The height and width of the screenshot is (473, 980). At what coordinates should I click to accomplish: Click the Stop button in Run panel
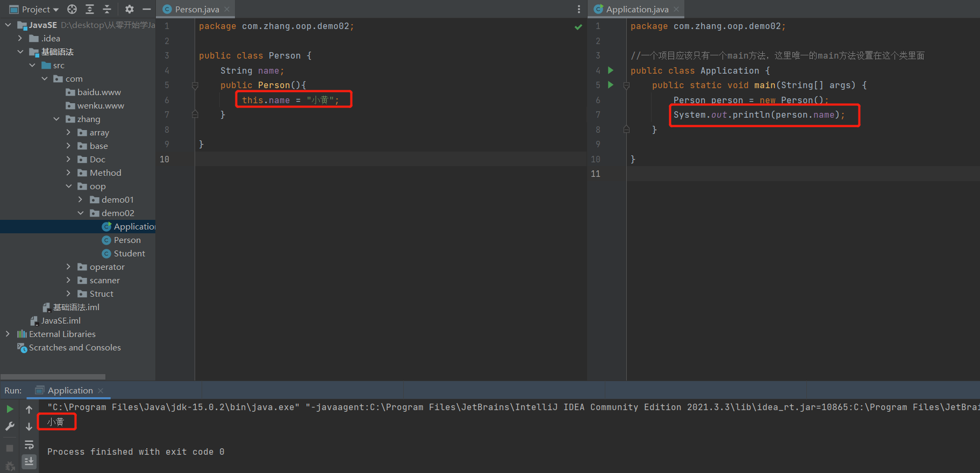coord(10,448)
